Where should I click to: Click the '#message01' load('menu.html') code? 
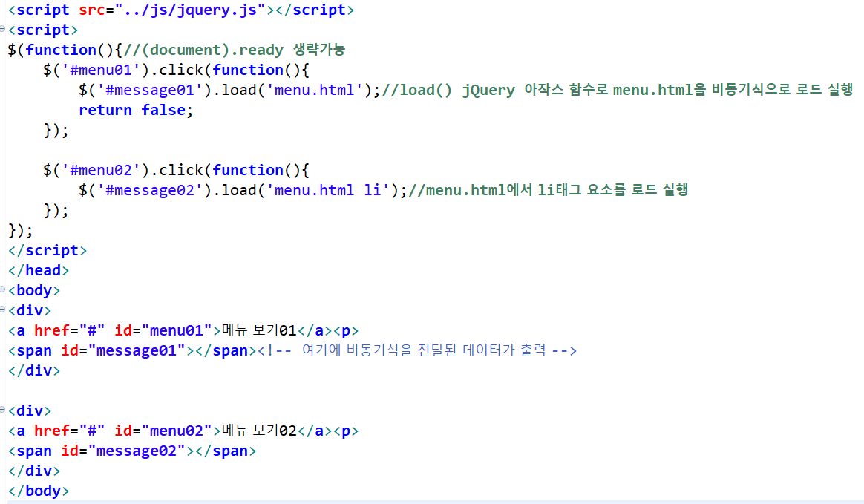coord(229,91)
